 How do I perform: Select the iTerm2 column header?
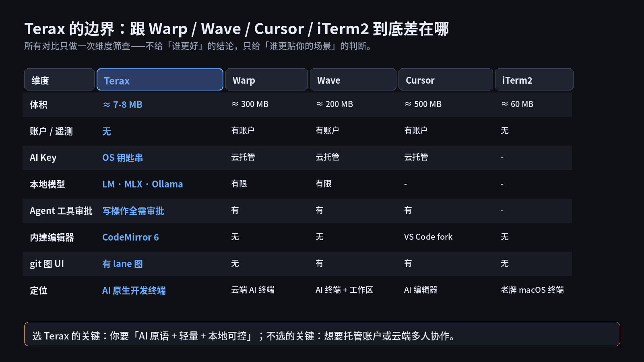[x=534, y=80]
